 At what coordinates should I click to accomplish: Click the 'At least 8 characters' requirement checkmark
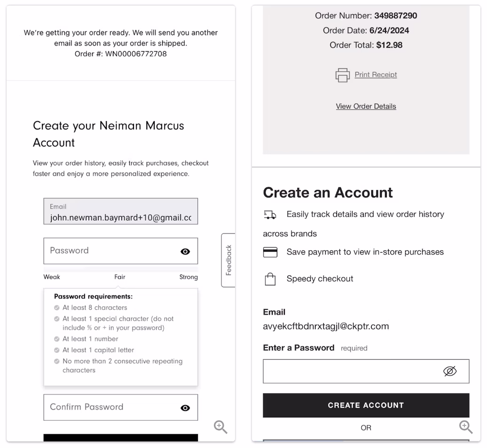[57, 308]
